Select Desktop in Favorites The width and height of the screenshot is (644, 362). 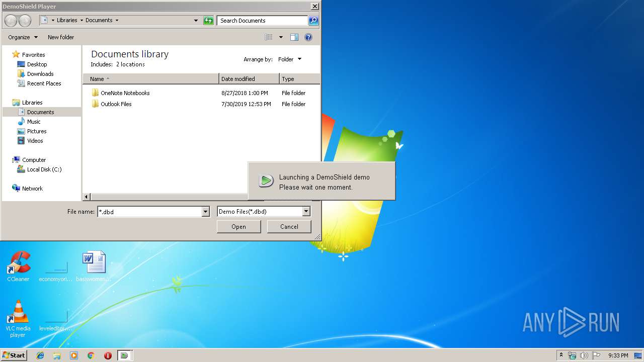point(37,64)
